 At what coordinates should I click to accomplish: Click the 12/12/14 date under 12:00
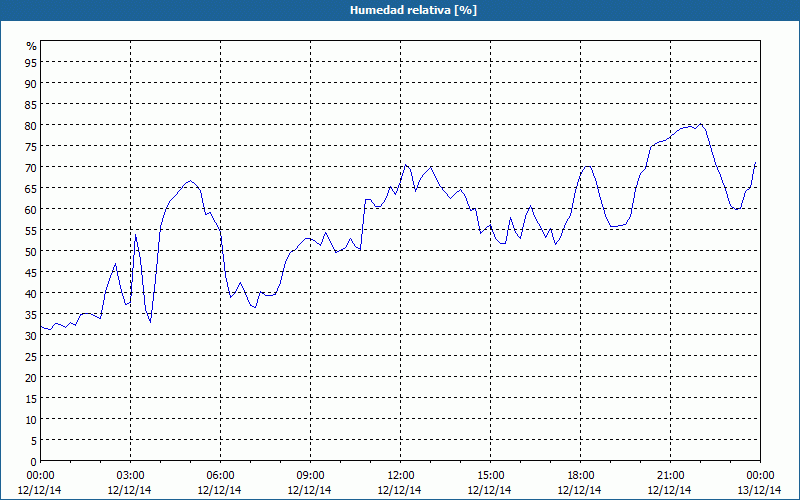pos(399,490)
